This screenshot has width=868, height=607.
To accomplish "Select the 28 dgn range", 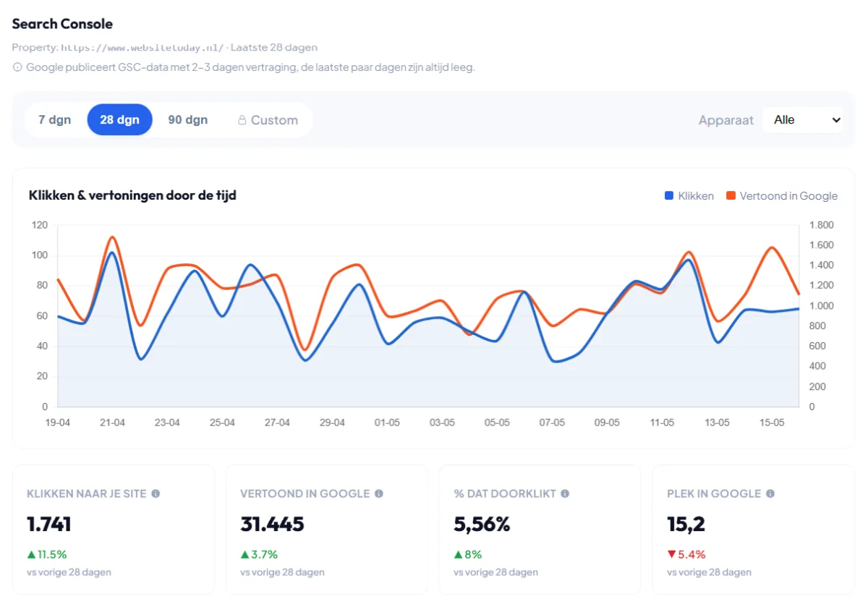I will pos(120,120).
